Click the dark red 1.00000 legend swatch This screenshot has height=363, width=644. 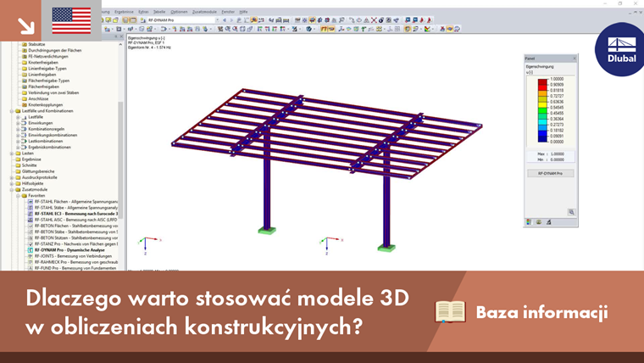pyautogui.click(x=542, y=81)
